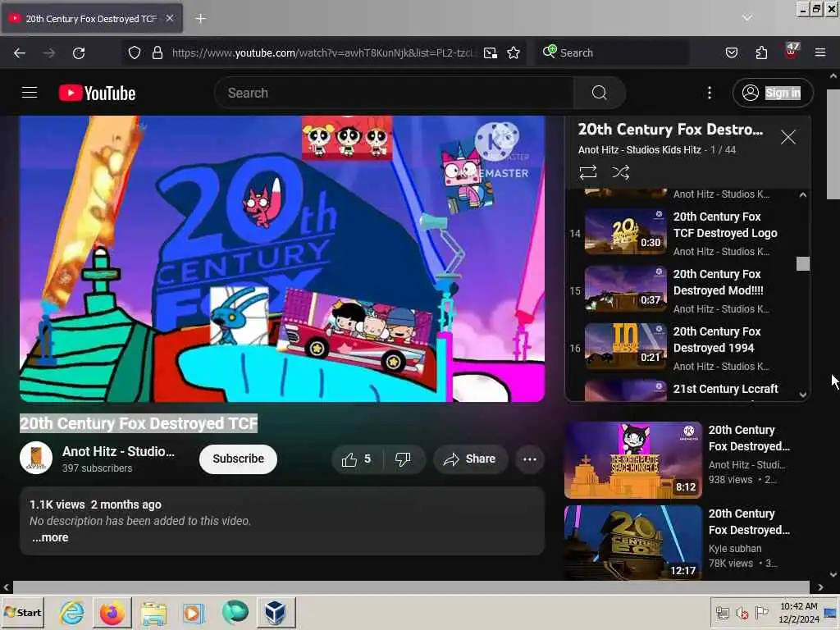
Task: Switch to Firefox in the taskbar
Action: tap(112, 612)
